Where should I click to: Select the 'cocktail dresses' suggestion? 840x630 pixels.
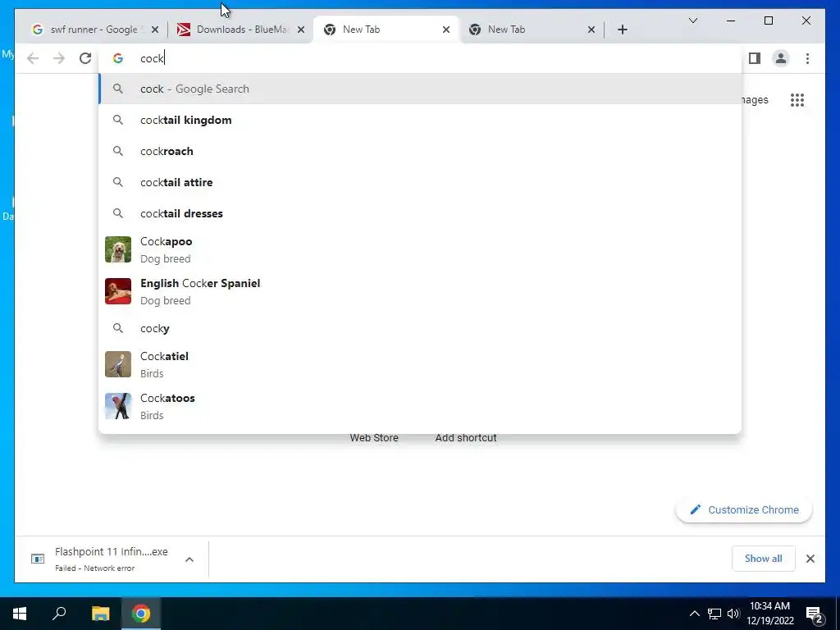(x=420, y=213)
